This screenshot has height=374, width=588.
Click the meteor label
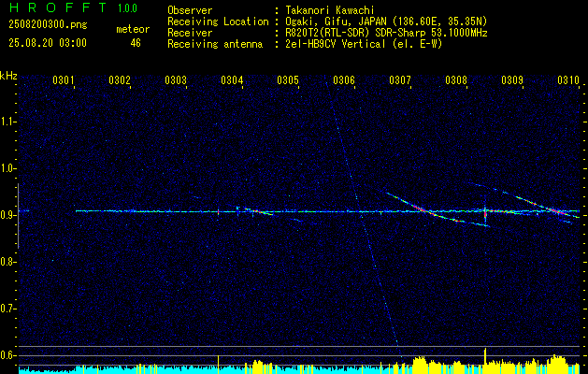(133, 29)
